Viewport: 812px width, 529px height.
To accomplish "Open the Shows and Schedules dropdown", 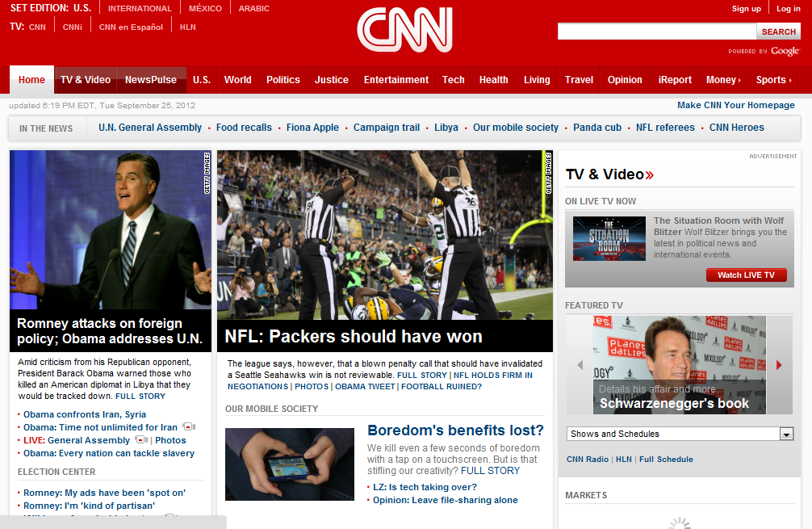I will click(x=680, y=434).
